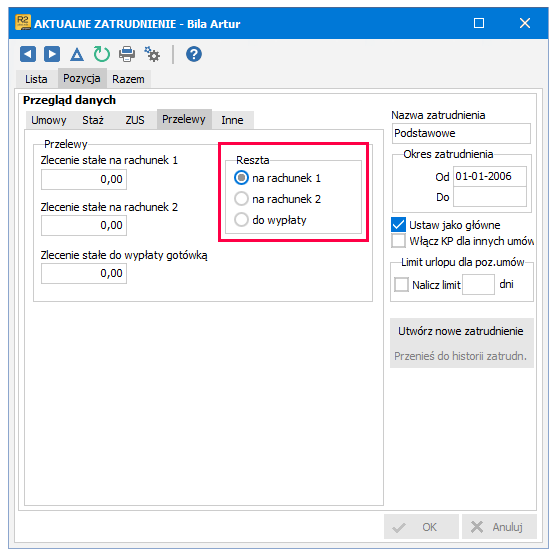Open the ZUS tab
Image resolution: width=558 pixels, height=556 pixels.
(x=135, y=120)
